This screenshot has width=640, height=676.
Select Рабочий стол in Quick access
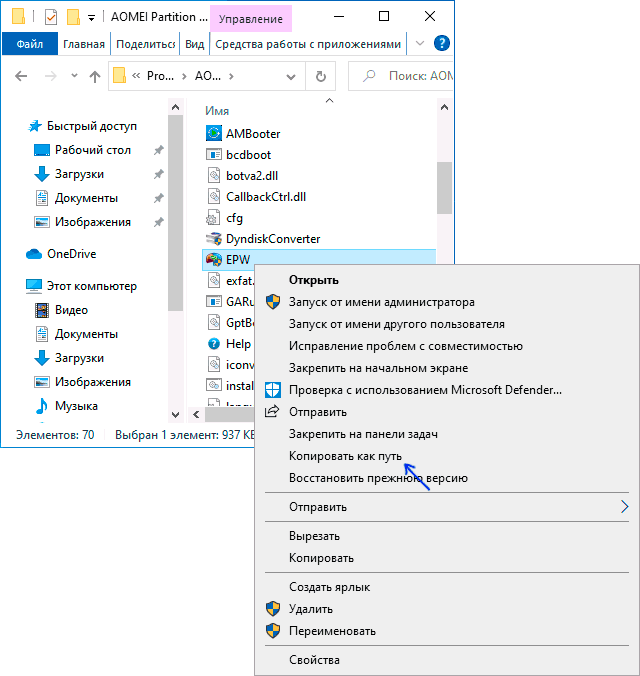pos(92,150)
